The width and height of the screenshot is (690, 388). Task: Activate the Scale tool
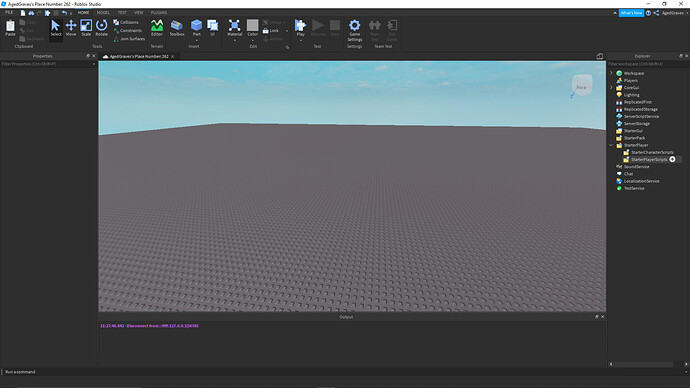tap(86, 28)
